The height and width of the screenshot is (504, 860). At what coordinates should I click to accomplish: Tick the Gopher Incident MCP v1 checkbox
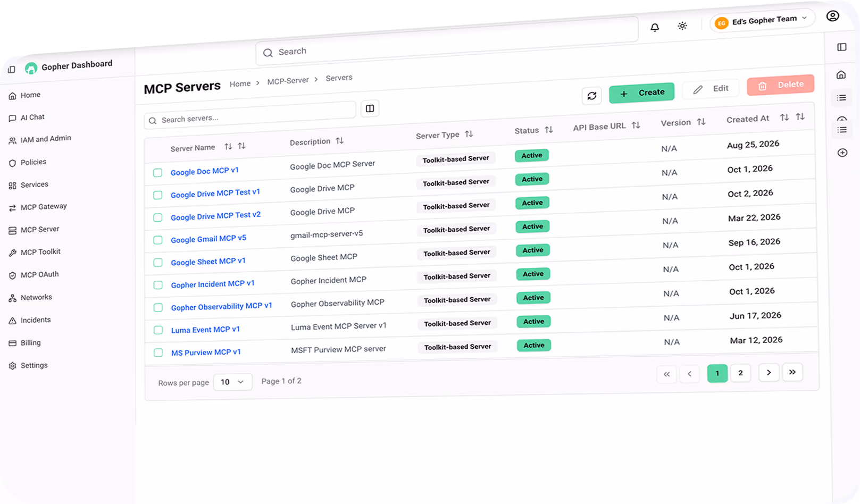click(x=158, y=285)
